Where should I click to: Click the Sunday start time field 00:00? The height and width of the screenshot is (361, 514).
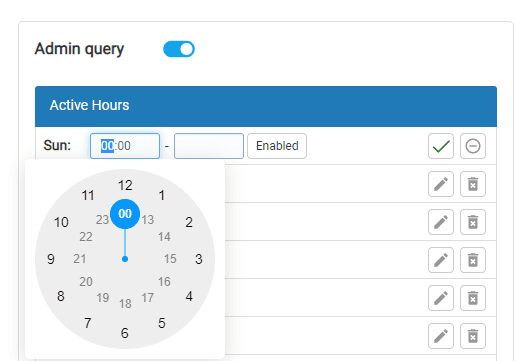pyautogui.click(x=125, y=146)
